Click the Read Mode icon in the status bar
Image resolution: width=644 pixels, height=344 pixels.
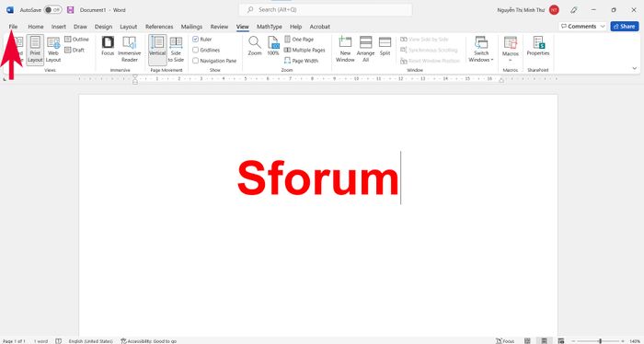pos(527,341)
